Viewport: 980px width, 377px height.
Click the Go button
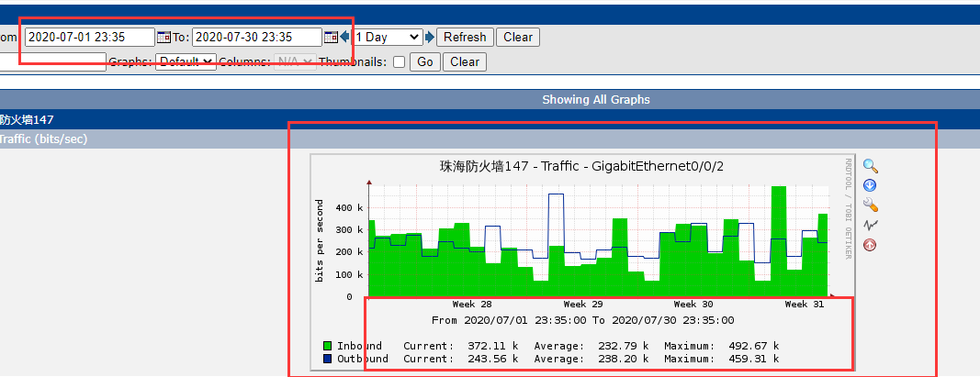(425, 61)
